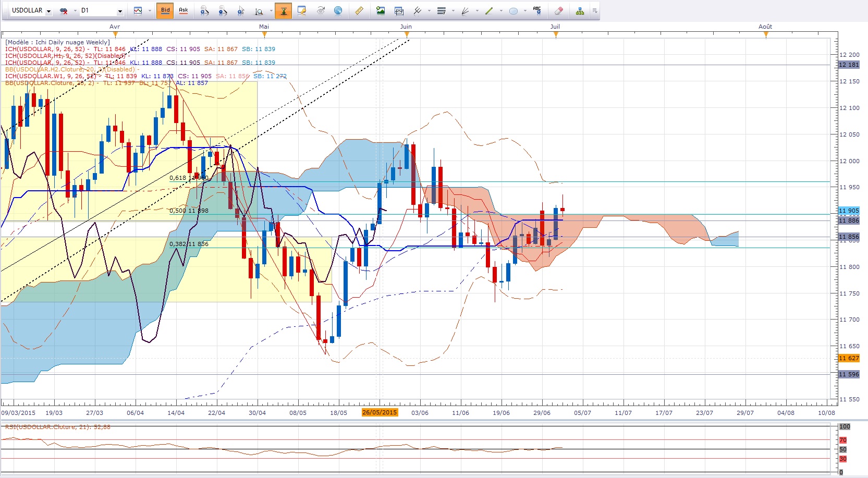Click the zoom in magnifier icon
868x478 pixels.
click(204, 10)
